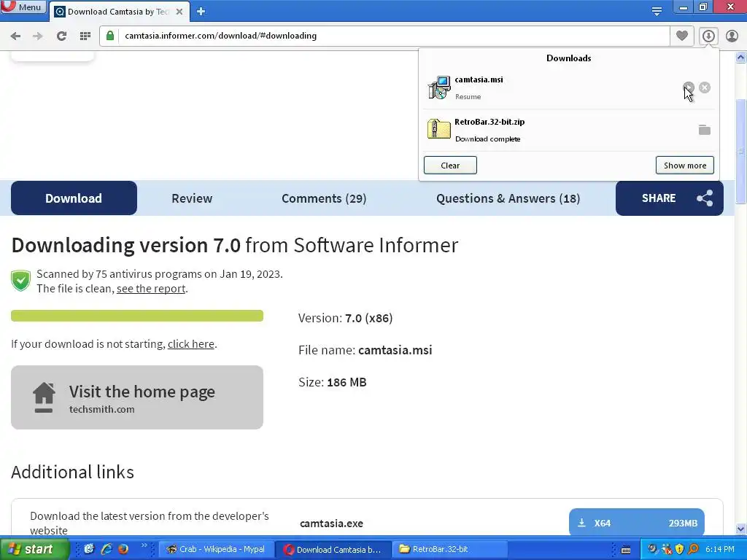Click the 'Version: 7.0 (x86)' text
This screenshot has height=560, width=747.
tap(345, 318)
